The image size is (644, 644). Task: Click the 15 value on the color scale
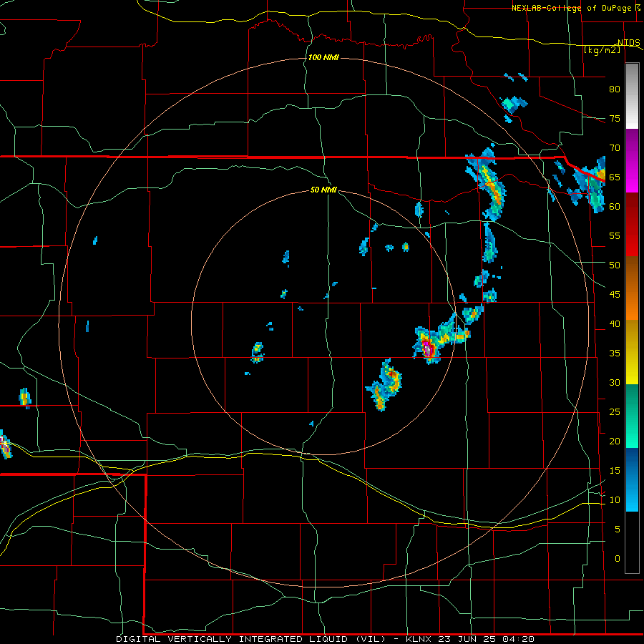tap(615, 471)
